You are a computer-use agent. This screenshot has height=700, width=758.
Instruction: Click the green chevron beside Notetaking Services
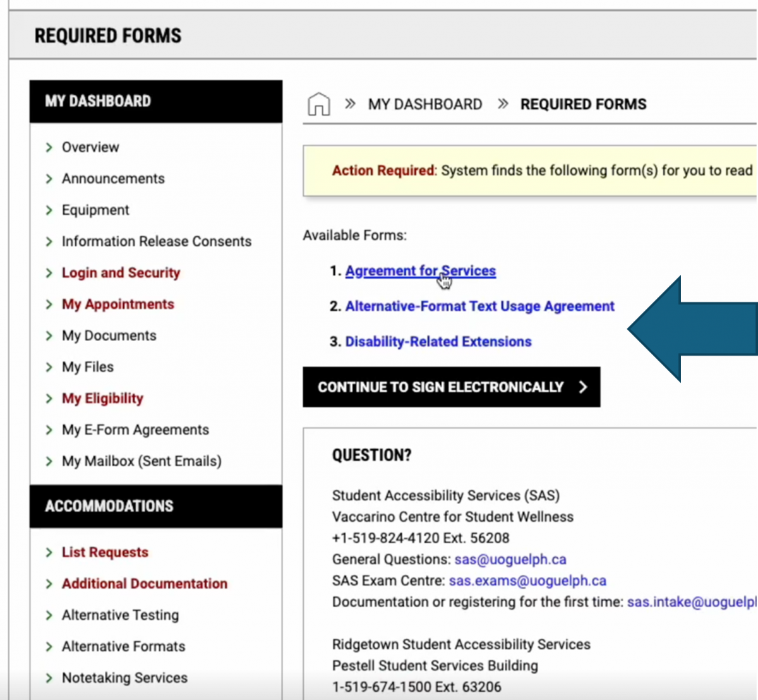click(x=50, y=678)
